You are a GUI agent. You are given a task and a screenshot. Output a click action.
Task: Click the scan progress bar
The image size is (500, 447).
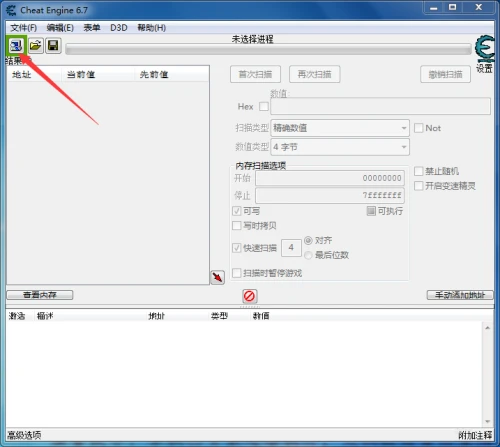(268, 50)
